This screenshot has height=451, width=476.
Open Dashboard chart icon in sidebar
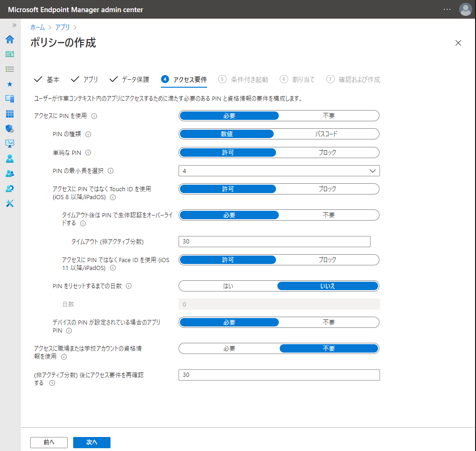(x=10, y=54)
